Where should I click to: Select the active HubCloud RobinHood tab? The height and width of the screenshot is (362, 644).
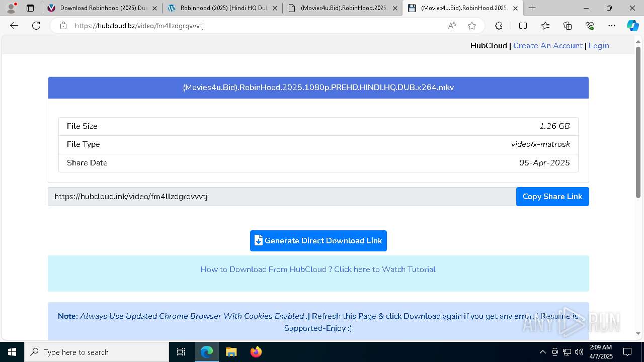coord(462,8)
